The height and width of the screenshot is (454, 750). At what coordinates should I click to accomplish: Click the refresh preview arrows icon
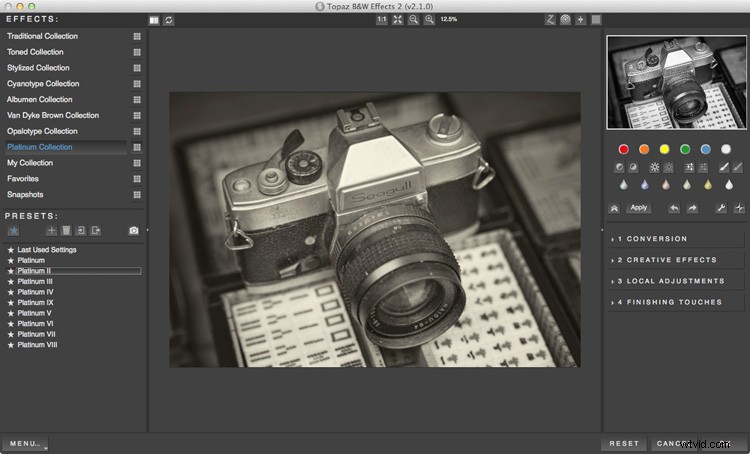[169, 20]
